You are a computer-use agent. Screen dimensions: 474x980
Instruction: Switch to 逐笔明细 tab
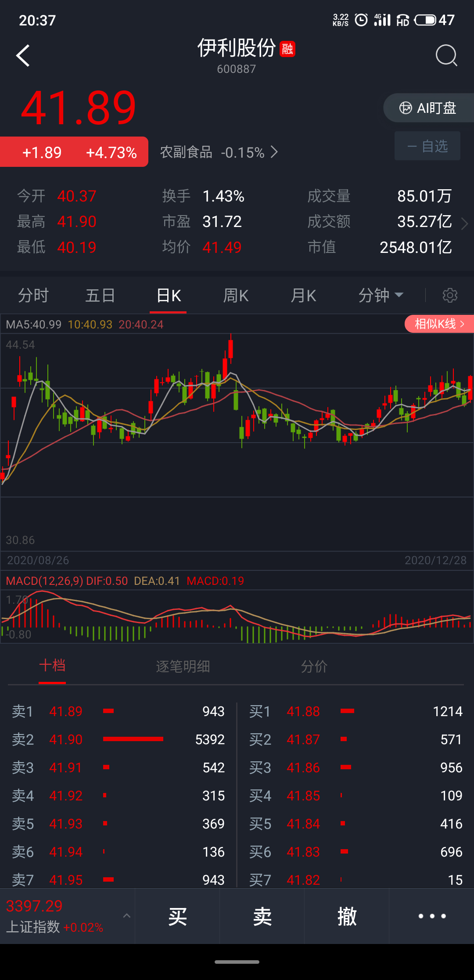pos(183,667)
